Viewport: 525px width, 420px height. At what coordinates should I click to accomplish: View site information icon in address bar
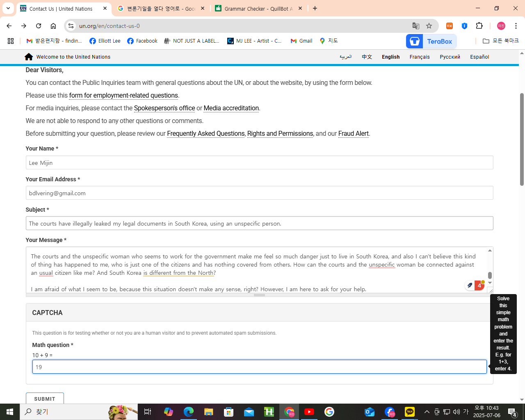tap(71, 26)
